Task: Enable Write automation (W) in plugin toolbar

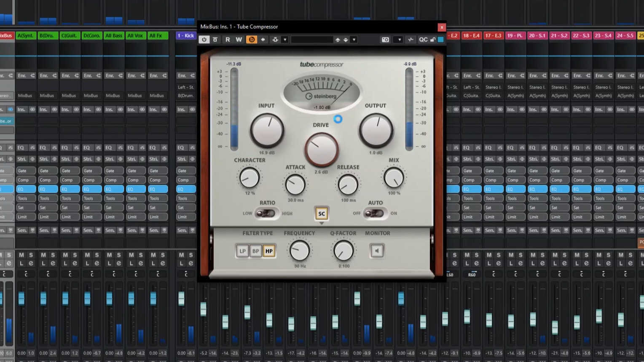Action: point(239,40)
